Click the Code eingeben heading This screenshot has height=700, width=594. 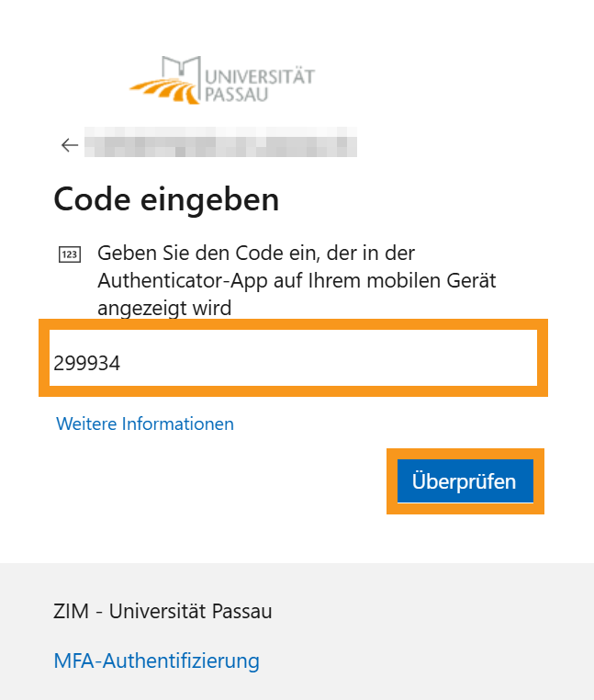pos(166,199)
